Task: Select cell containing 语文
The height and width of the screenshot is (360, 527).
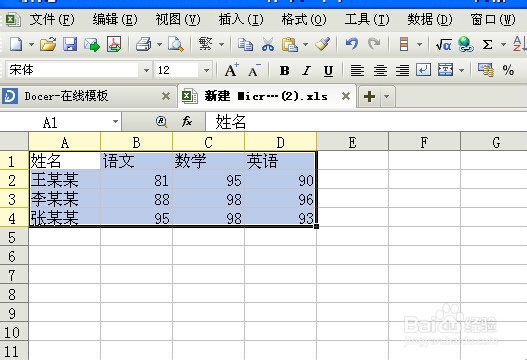Action: click(x=136, y=161)
